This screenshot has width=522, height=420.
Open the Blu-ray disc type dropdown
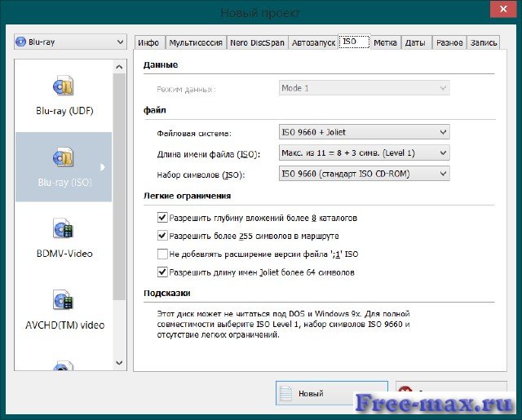tap(70, 42)
